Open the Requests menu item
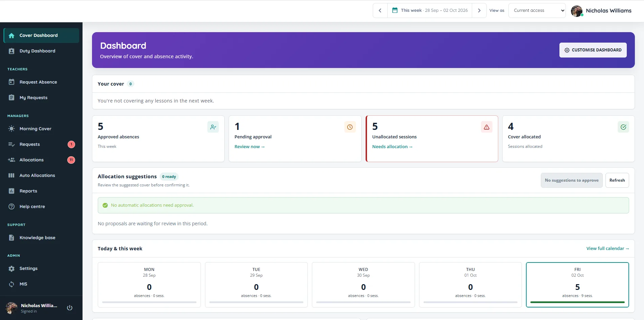This screenshot has width=644, height=320. tap(41, 144)
